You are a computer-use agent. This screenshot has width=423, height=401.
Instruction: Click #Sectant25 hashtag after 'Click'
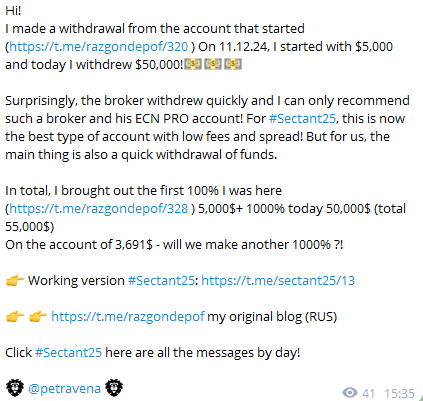pos(69,353)
